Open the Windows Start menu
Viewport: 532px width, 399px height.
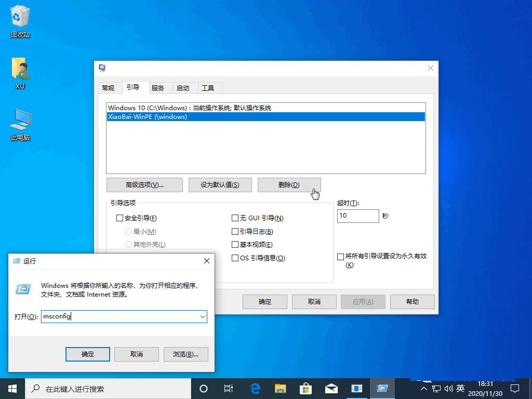pos(12,389)
